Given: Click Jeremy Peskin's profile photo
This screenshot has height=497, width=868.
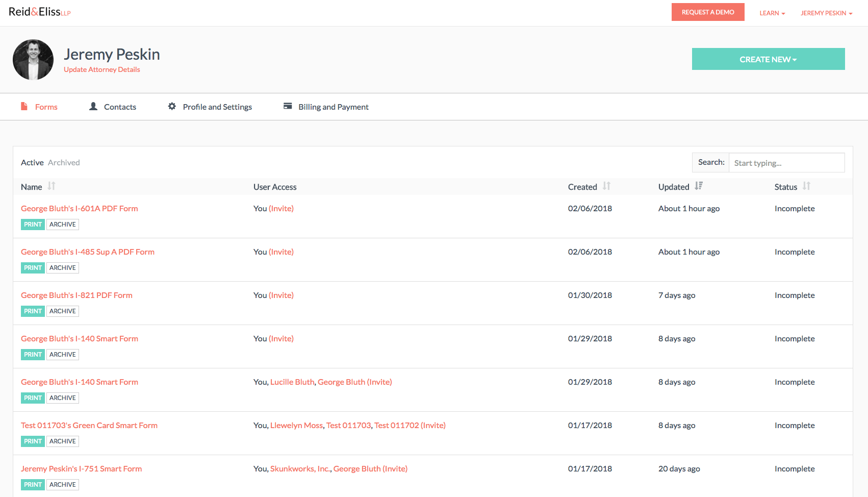Looking at the screenshot, I should pyautogui.click(x=33, y=60).
